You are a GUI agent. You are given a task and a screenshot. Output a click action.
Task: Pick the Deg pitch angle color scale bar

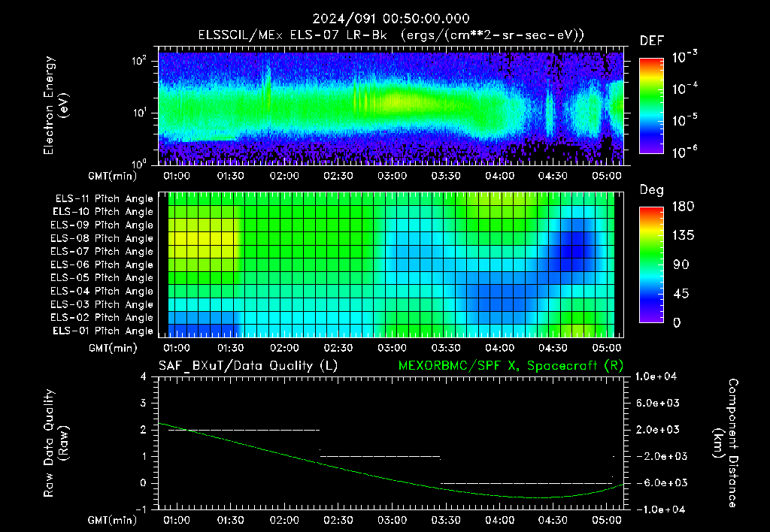pyautogui.click(x=651, y=264)
